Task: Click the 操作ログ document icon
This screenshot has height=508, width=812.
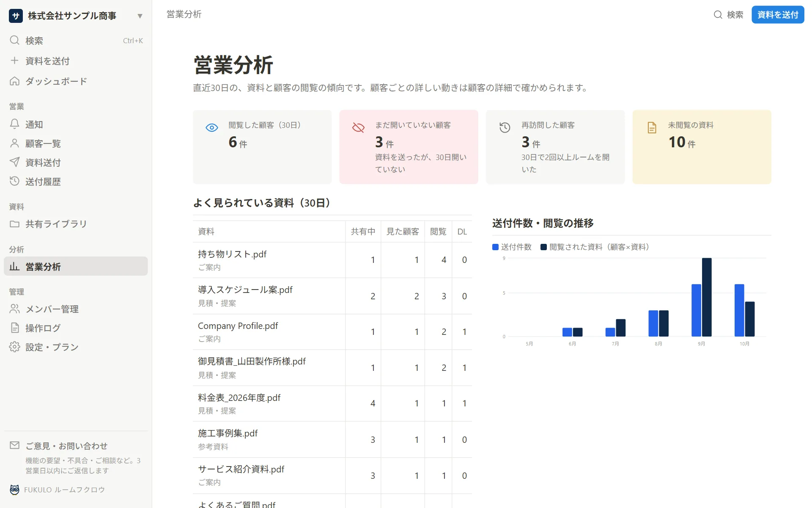Action: point(14,328)
